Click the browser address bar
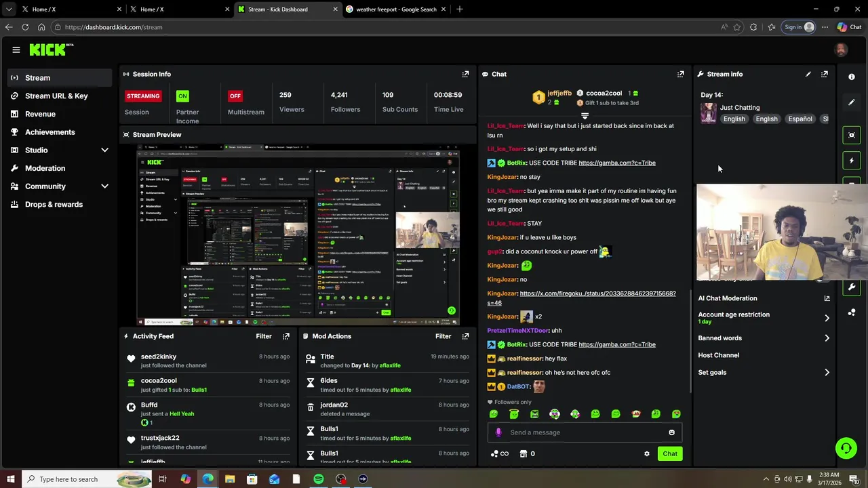This screenshot has width=868, height=488. (x=387, y=27)
